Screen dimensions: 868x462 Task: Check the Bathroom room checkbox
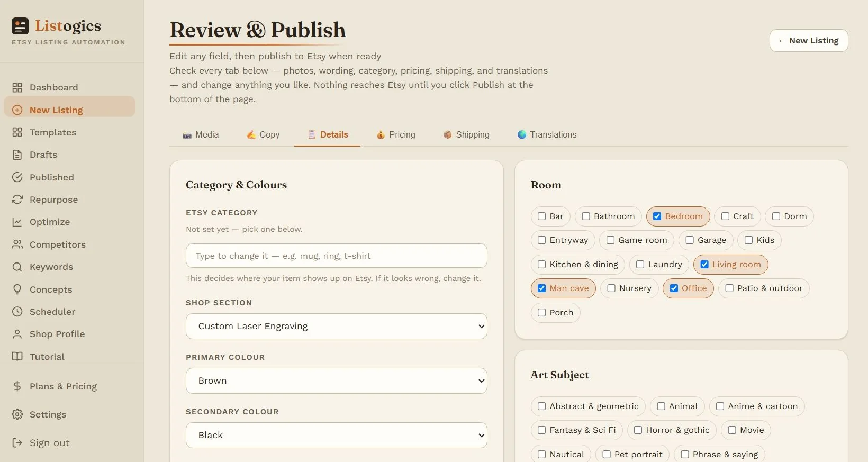coord(586,216)
